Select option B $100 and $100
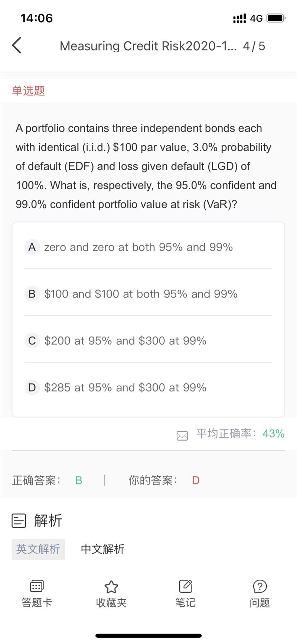The image size is (297, 644). click(x=140, y=294)
